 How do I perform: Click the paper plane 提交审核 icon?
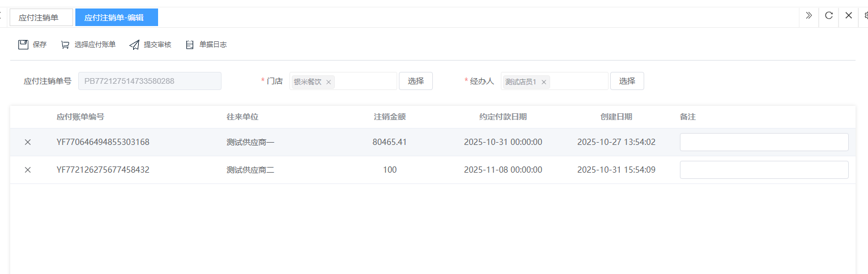134,45
